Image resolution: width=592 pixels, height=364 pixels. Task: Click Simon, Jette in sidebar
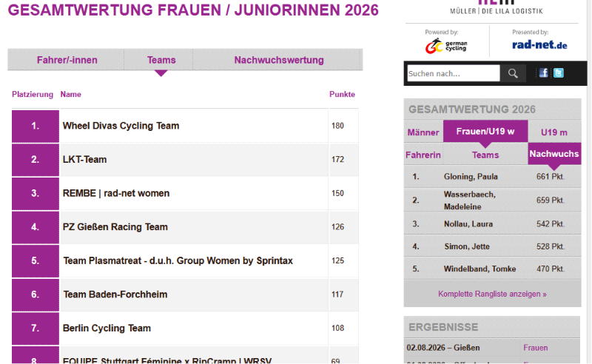coord(467,246)
